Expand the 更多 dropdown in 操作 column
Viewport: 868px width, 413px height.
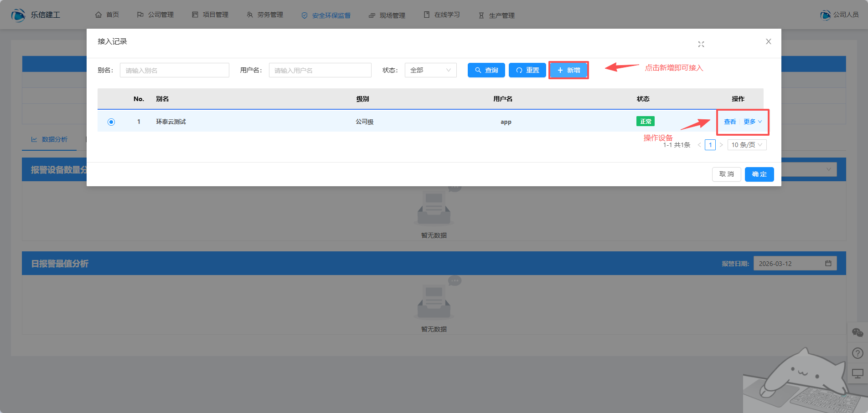click(x=753, y=122)
